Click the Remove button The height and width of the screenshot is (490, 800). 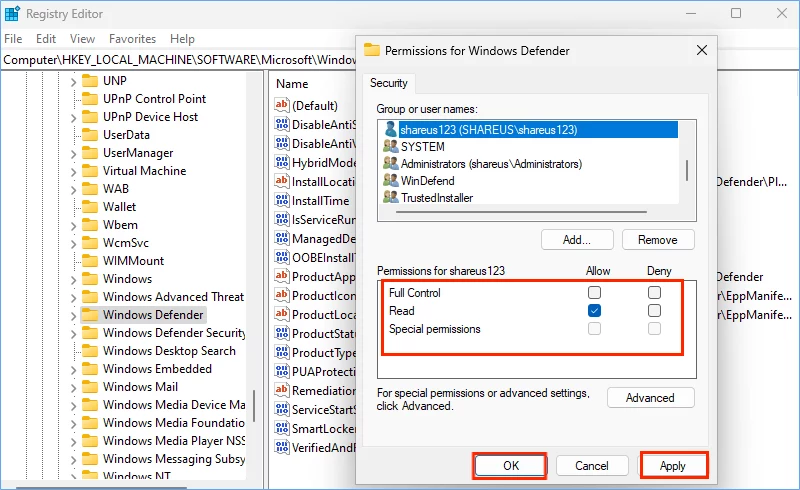pos(658,240)
